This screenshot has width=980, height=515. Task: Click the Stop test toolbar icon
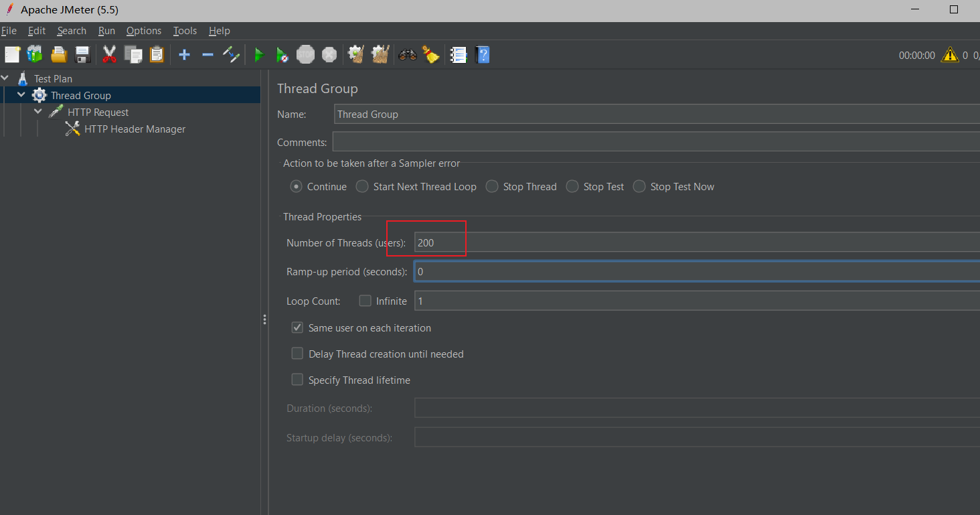(x=306, y=55)
